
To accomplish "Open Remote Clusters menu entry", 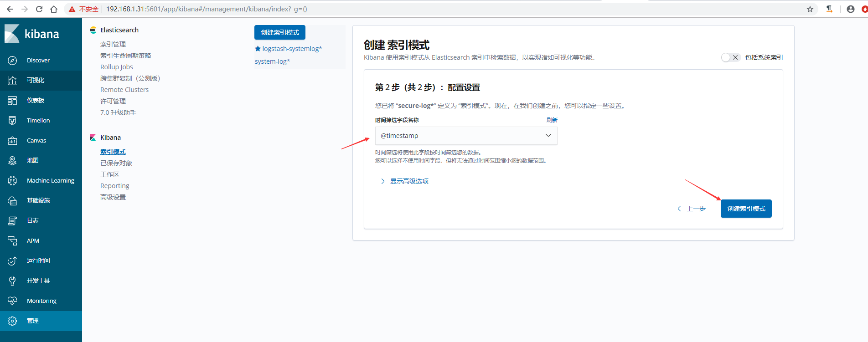I will point(124,90).
